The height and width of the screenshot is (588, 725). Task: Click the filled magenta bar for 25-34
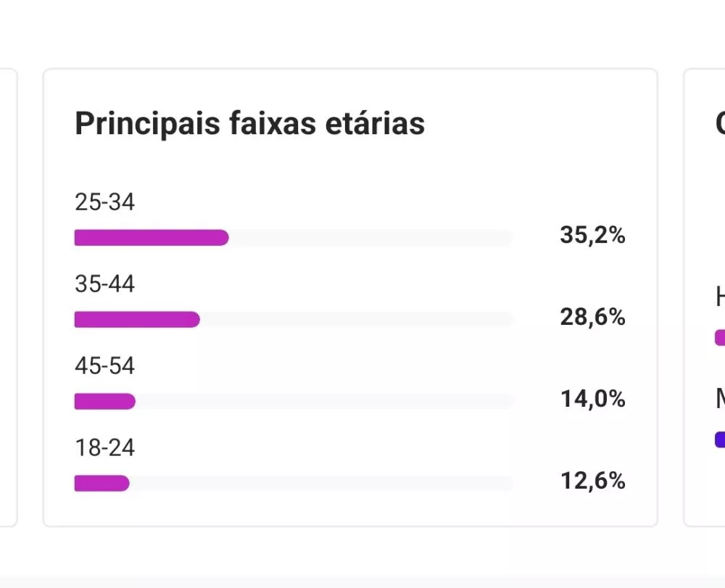151,238
